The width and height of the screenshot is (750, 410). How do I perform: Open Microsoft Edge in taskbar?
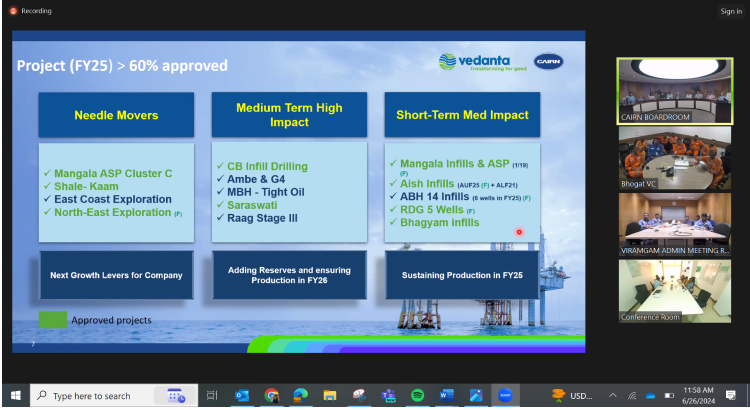click(300, 396)
